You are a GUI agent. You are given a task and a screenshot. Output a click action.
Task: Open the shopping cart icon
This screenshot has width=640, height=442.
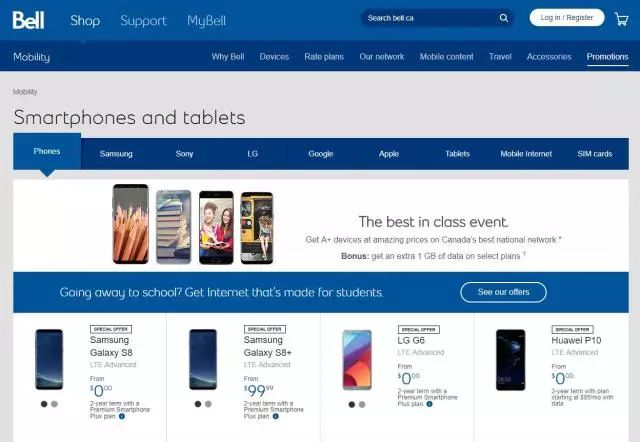pos(621,19)
